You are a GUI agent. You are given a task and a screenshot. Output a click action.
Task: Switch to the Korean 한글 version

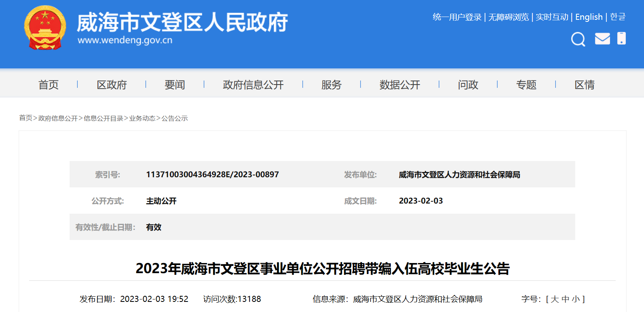pyautogui.click(x=618, y=17)
